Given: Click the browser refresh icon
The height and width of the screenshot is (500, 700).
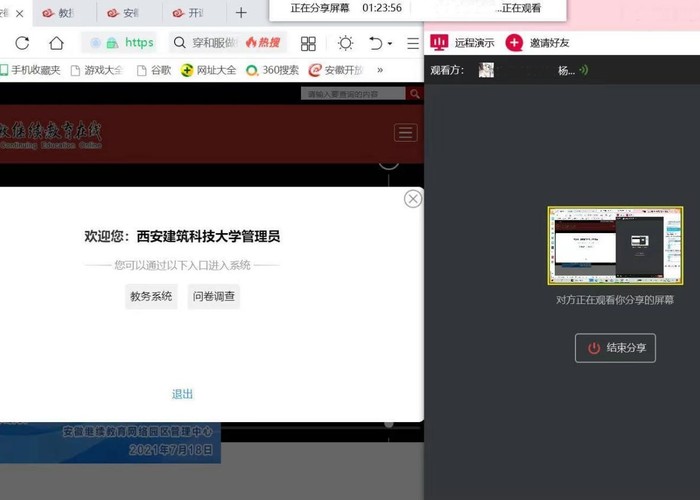Looking at the screenshot, I should coord(22,43).
